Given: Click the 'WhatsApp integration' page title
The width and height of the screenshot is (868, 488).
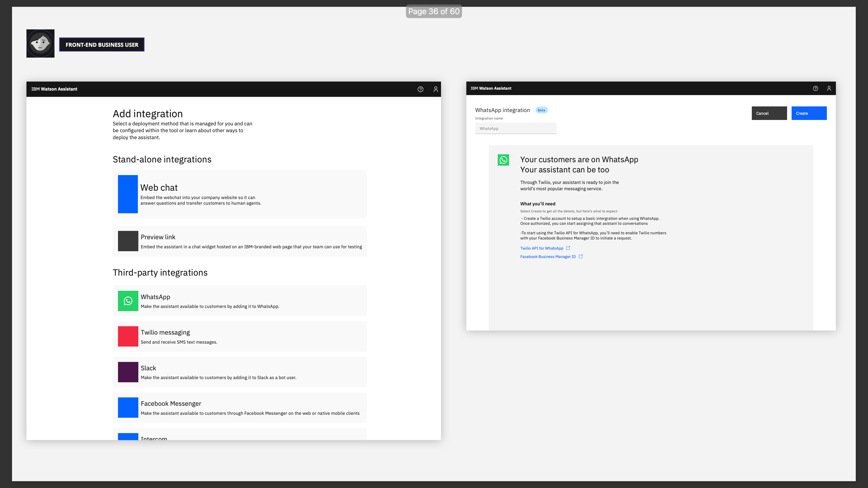Looking at the screenshot, I should 502,110.
